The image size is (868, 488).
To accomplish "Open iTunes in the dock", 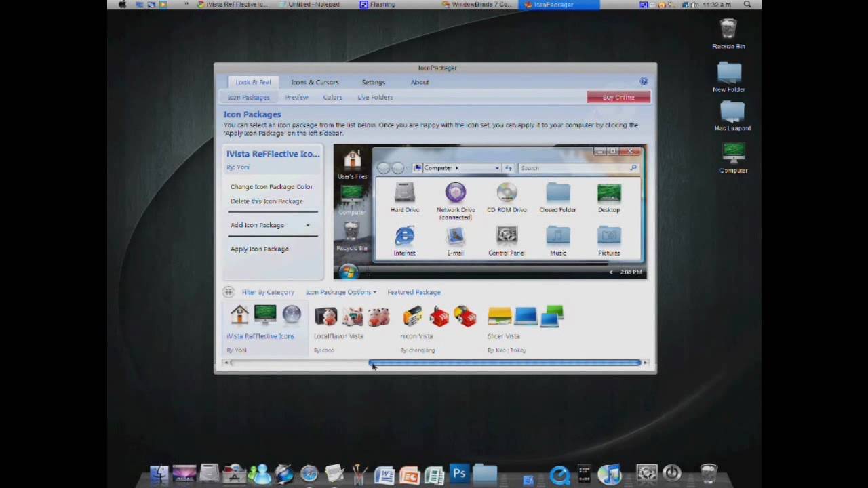I will coord(610,474).
